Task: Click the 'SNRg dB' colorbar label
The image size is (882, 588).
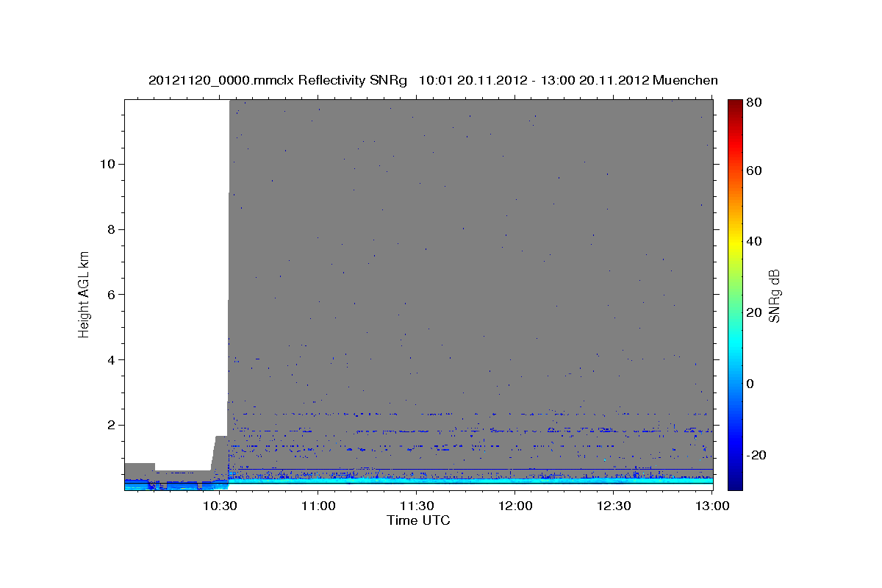Action: (774, 296)
